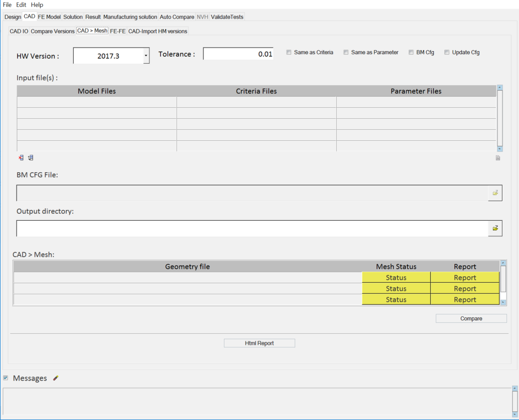The width and height of the screenshot is (519, 420).
Task: Switch to the FE Model tab
Action: tap(49, 17)
